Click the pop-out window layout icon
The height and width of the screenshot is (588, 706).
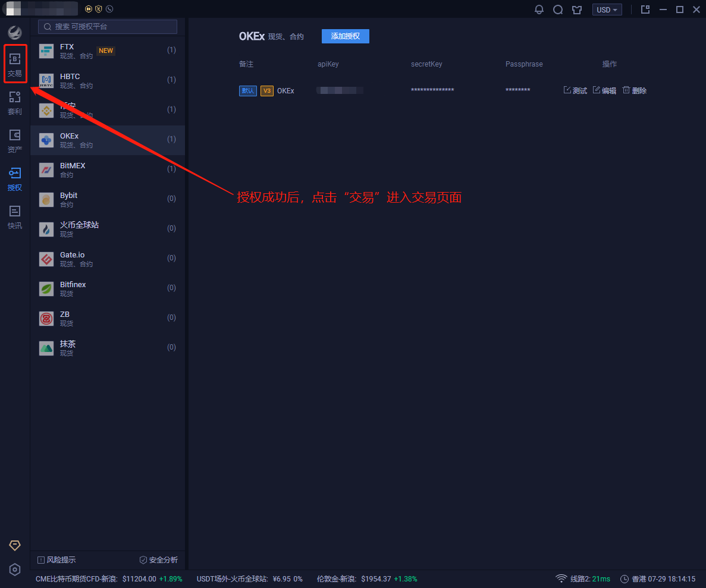645,10
